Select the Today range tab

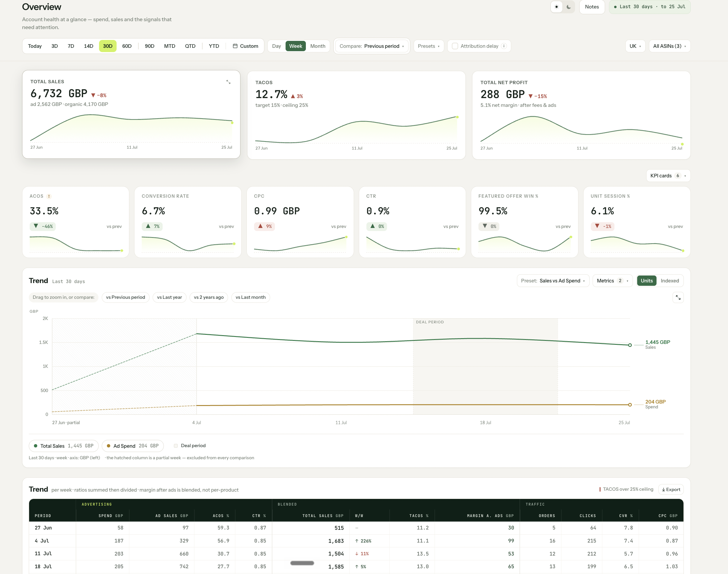coord(35,46)
